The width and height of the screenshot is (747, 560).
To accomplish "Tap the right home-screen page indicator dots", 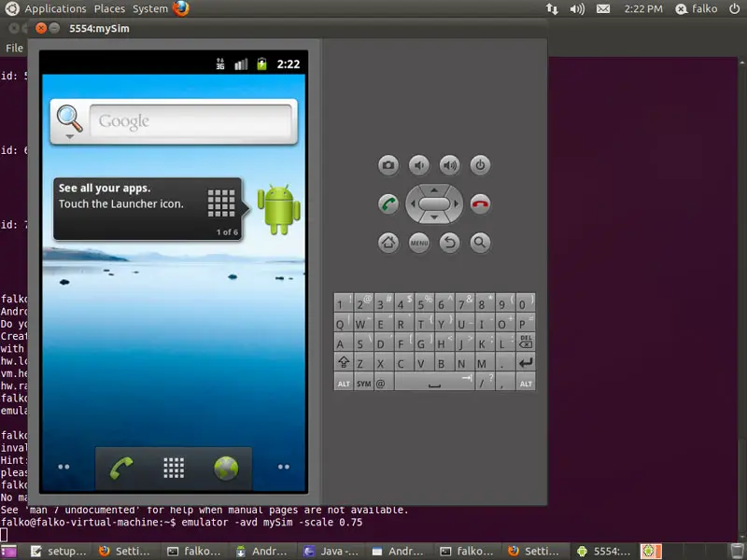I will coord(284,467).
